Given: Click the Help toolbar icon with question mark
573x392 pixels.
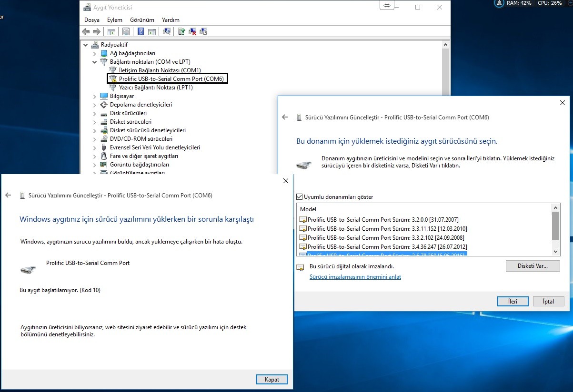Looking at the screenshot, I should pos(141,32).
